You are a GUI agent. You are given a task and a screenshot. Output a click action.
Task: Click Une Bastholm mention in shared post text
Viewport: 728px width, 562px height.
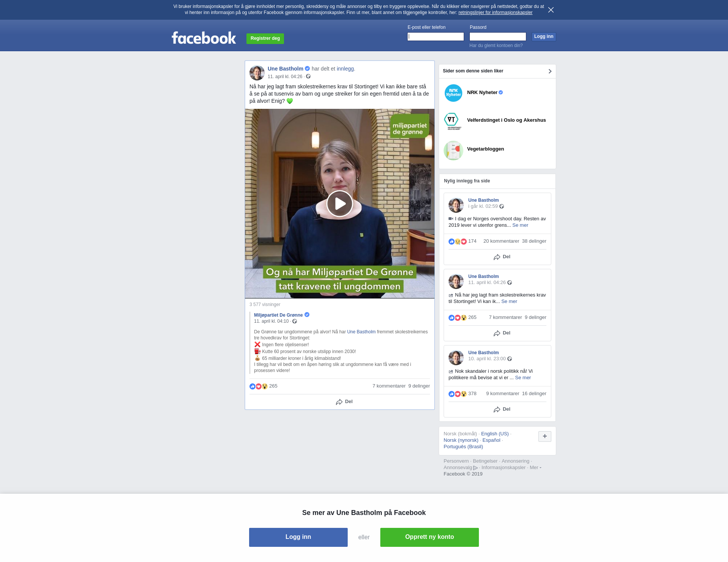click(361, 332)
